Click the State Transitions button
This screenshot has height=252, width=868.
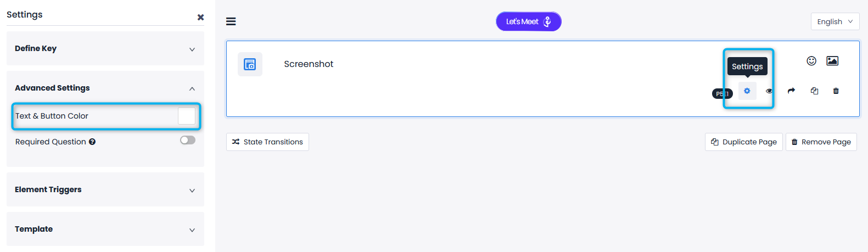[x=267, y=142]
